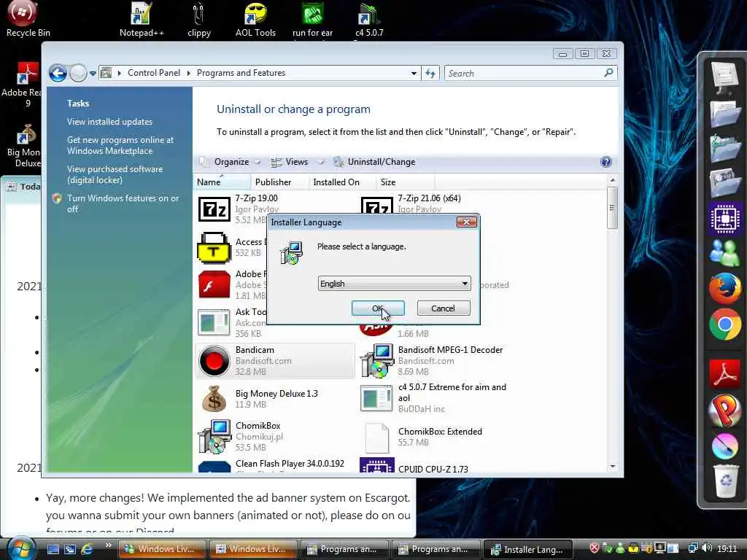Open Adobe Reader in side dock
This screenshot has width=747, height=560.
coord(724,373)
